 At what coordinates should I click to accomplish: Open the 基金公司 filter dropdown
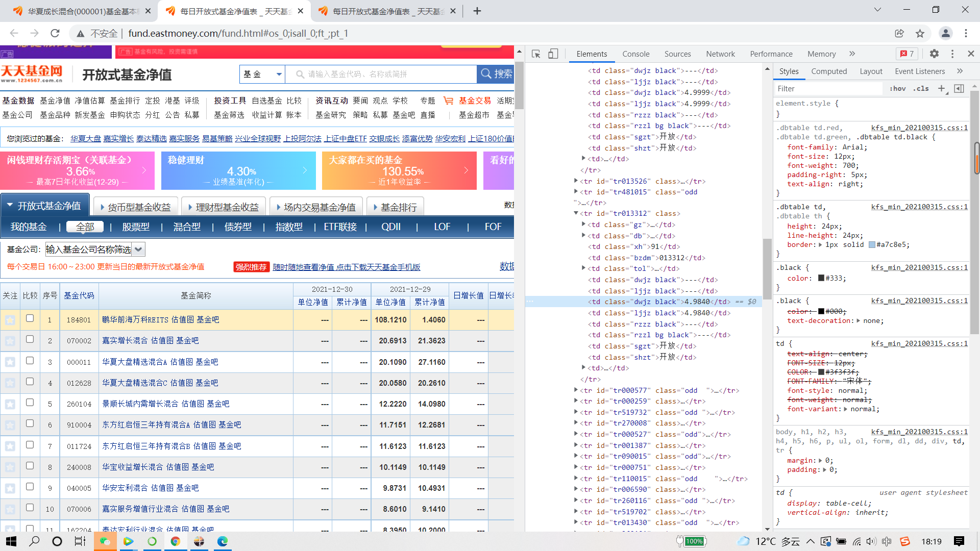(138, 249)
